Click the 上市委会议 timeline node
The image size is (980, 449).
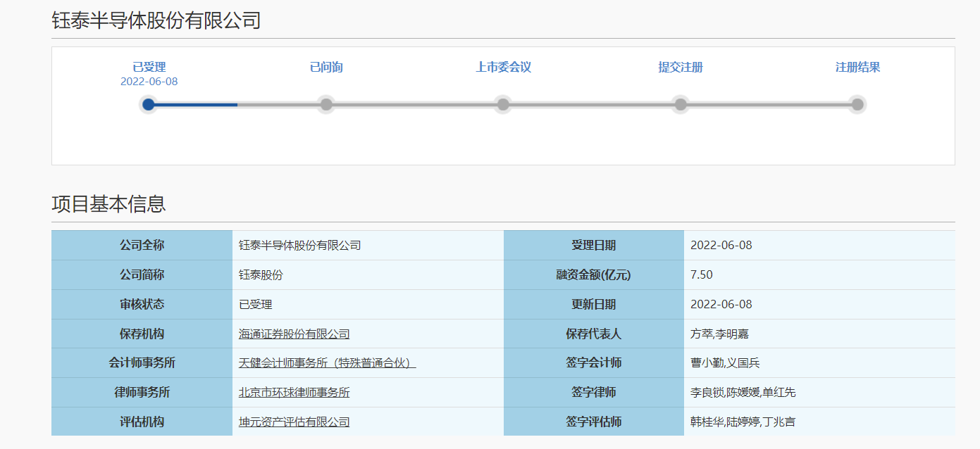502,104
